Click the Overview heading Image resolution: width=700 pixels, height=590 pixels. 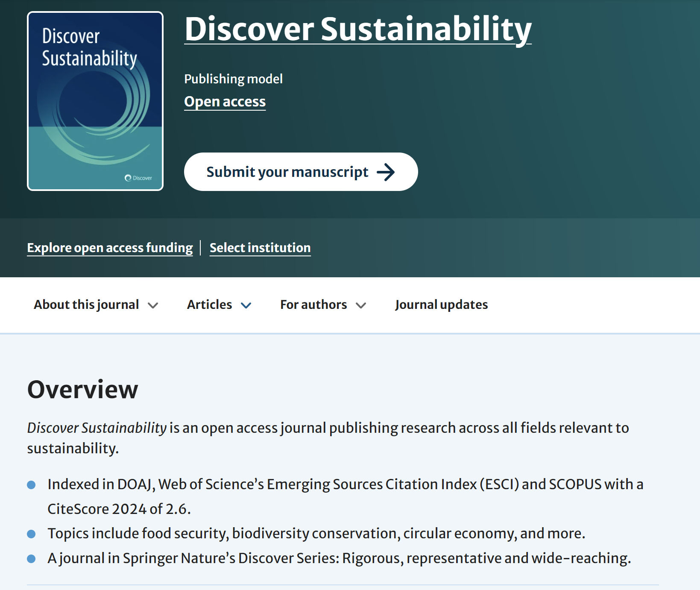(83, 389)
